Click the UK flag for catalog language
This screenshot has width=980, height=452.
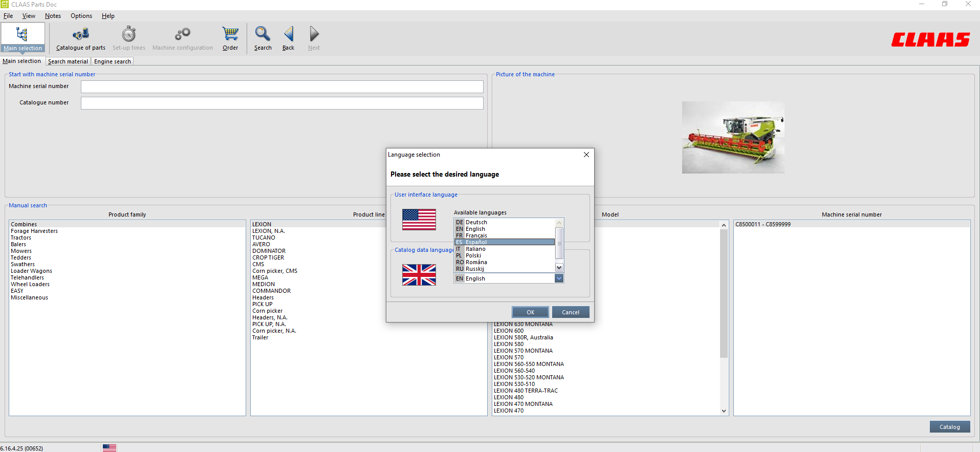419,275
